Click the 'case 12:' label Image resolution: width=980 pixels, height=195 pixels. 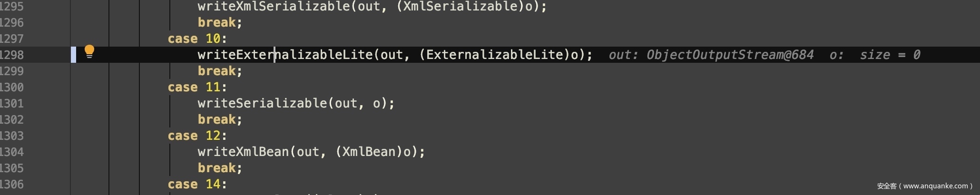pos(197,136)
